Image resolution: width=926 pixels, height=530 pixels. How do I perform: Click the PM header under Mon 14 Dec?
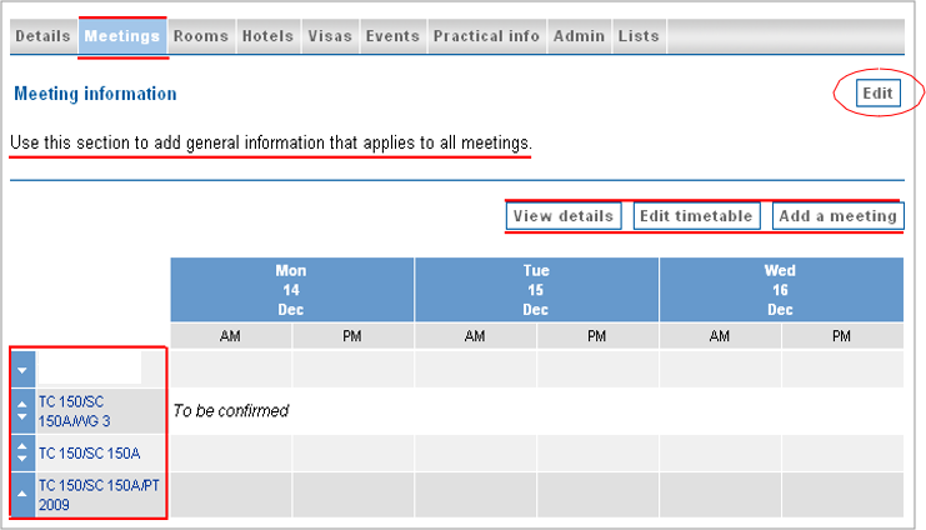353,336
